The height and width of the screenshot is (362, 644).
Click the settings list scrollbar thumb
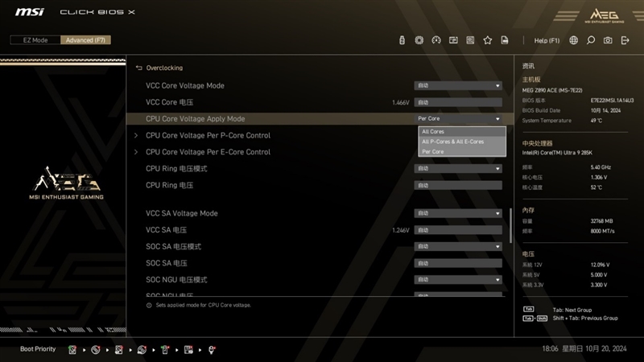point(510,226)
